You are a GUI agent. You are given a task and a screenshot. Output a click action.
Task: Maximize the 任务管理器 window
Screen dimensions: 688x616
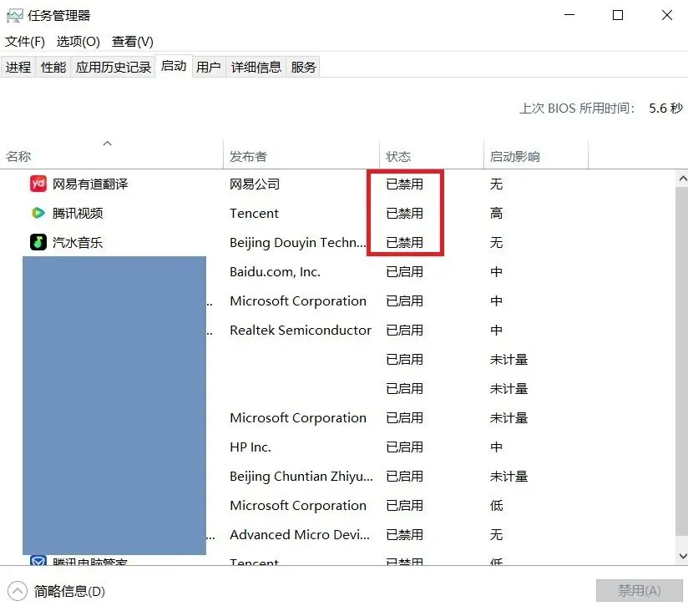tap(618, 15)
